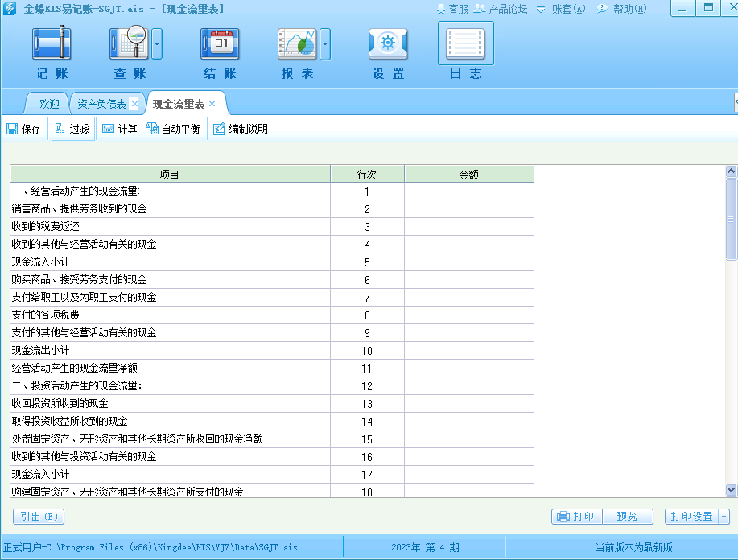The image size is (738, 560).
Task: Switch to the 欢迎 tab
Action: pos(49,104)
